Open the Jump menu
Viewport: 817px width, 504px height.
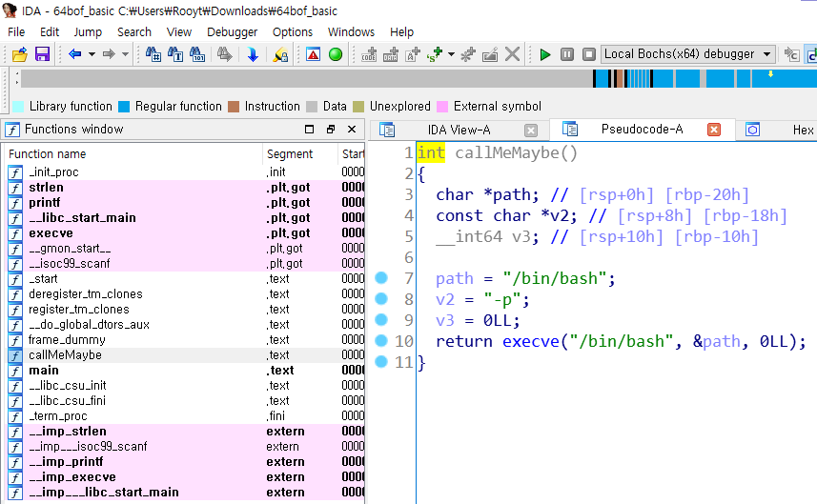(x=88, y=32)
